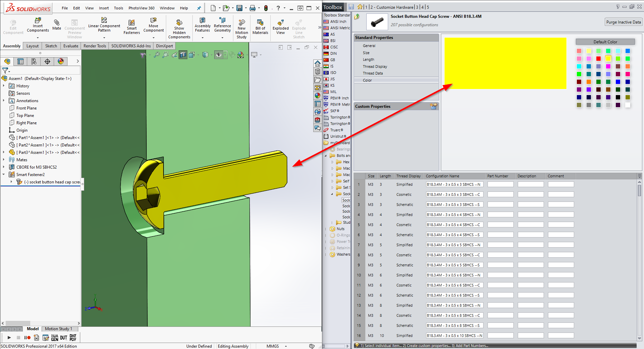
Task: Click Insert Components tool
Action: point(38,25)
